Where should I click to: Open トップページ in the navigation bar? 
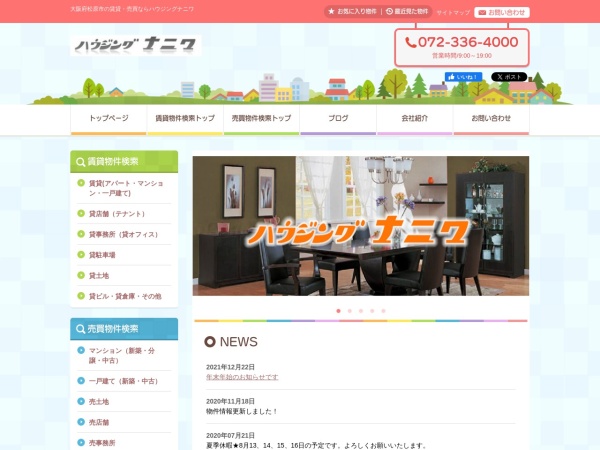click(109, 119)
